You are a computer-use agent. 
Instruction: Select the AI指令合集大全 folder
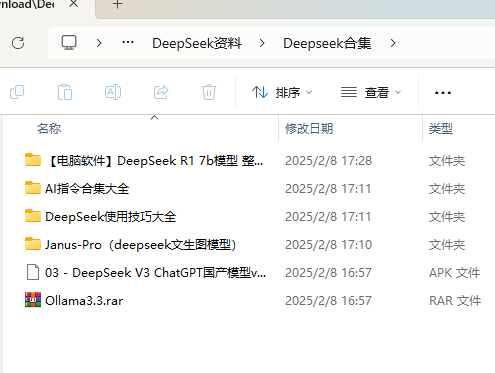(87, 189)
